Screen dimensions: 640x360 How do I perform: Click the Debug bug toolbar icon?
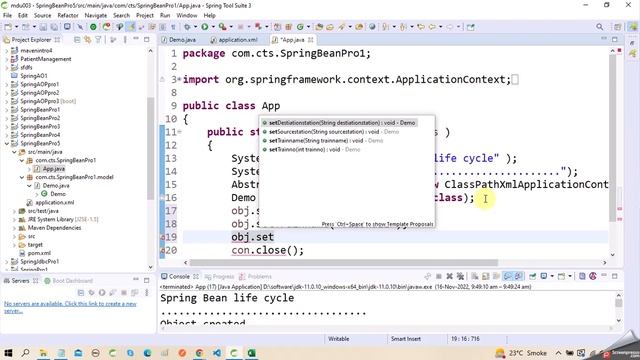tap(187, 27)
